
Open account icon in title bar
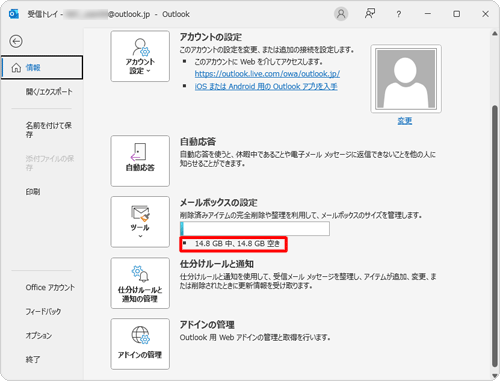[x=341, y=14]
